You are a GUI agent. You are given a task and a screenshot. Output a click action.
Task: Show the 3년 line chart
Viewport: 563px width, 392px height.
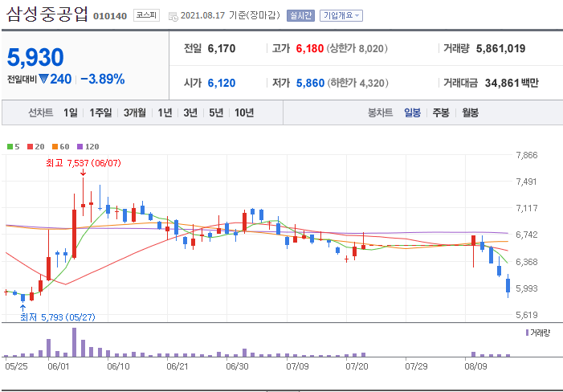tap(190, 112)
